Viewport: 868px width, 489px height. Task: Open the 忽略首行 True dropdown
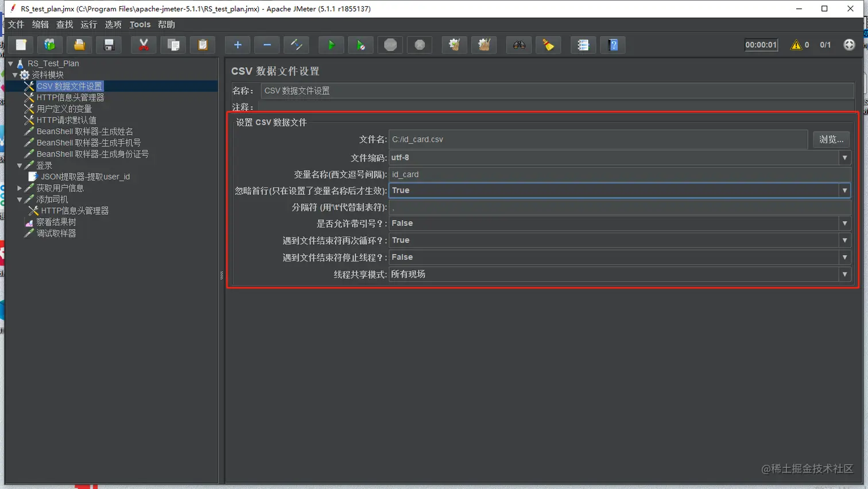coord(619,190)
